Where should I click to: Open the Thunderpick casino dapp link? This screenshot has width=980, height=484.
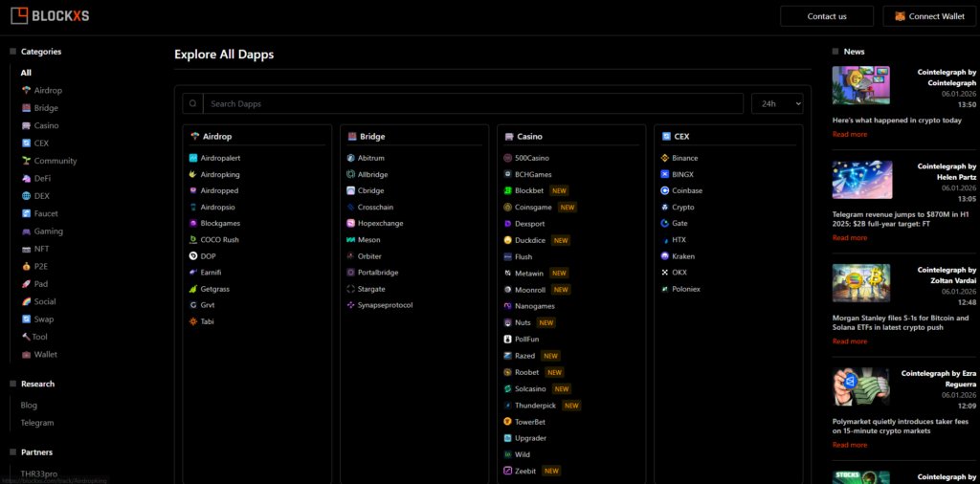point(536,406)
